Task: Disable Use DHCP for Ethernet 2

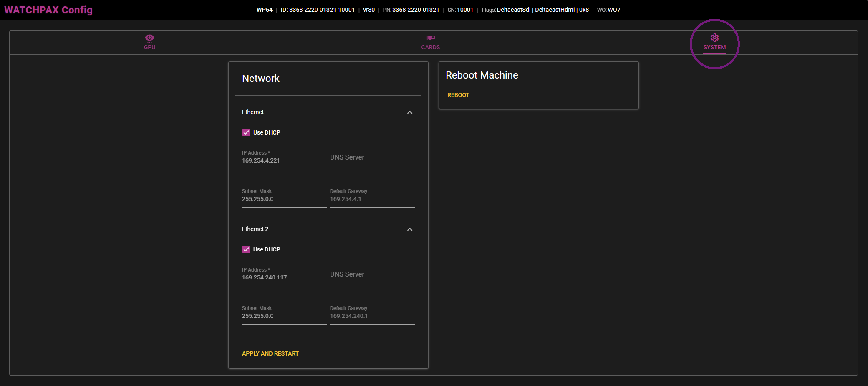Action: (x=246, y=249)
